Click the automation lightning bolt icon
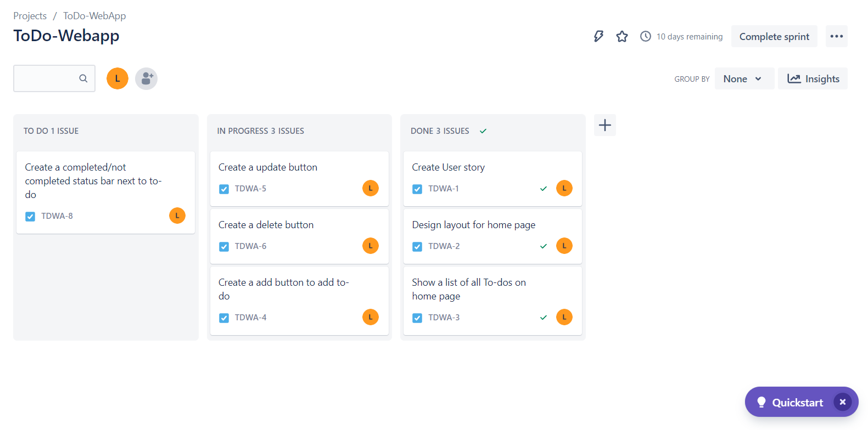This screenshot has height=430, width=868. click(598, 36)
